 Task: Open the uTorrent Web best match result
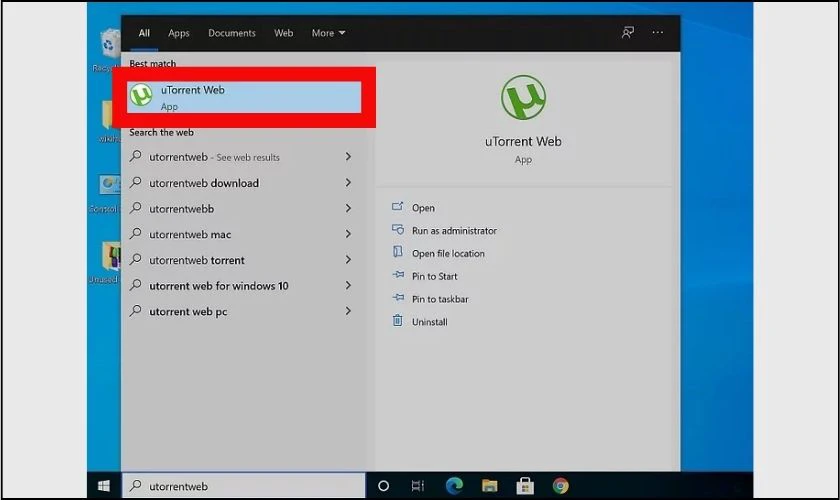pyautogui.click(x=244, y=97)
